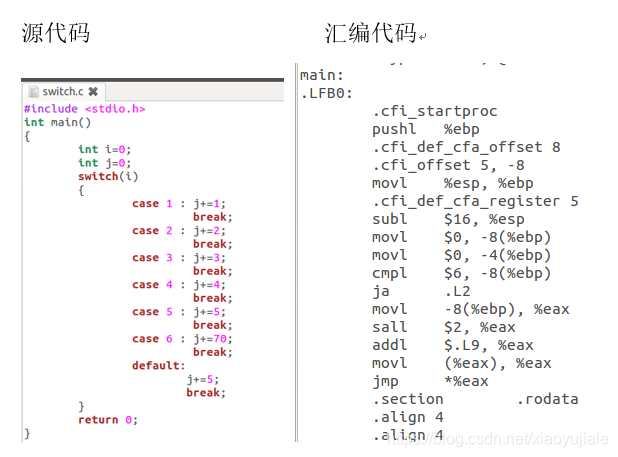Click the '.cfi_startproc' directive
618x457 pixels.
tap(435, 111)
